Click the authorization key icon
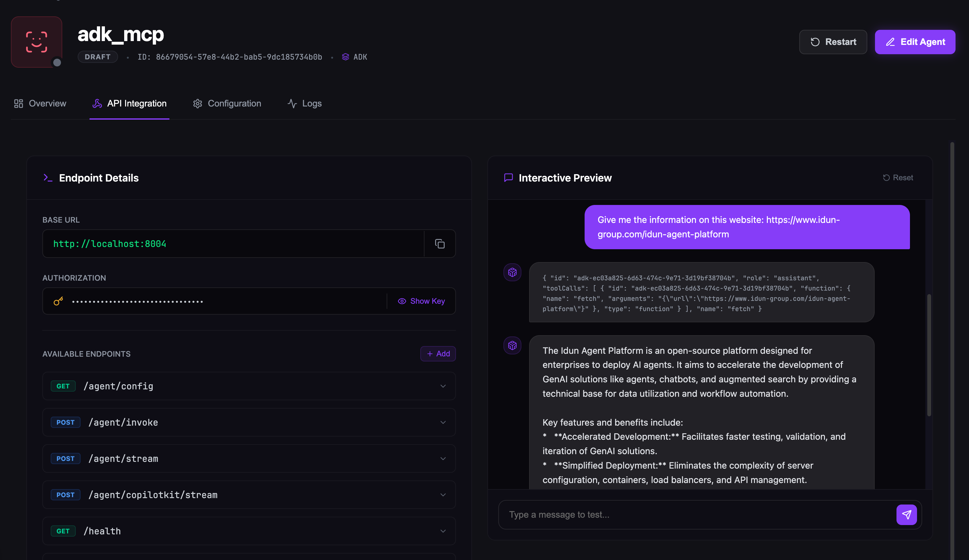969x560 pixels. [58, 301]
